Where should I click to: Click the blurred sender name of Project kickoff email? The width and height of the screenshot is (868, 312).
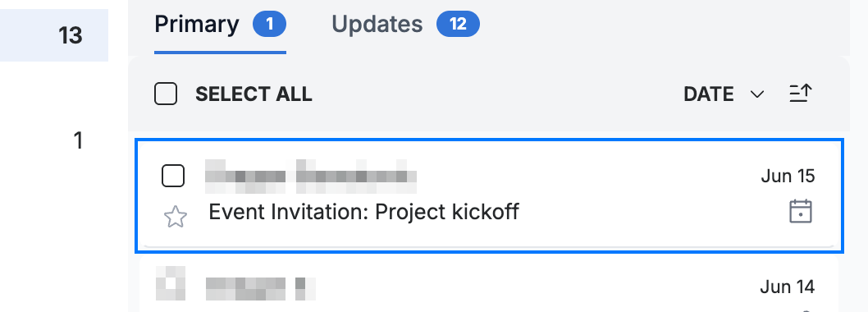coord(311,177)
